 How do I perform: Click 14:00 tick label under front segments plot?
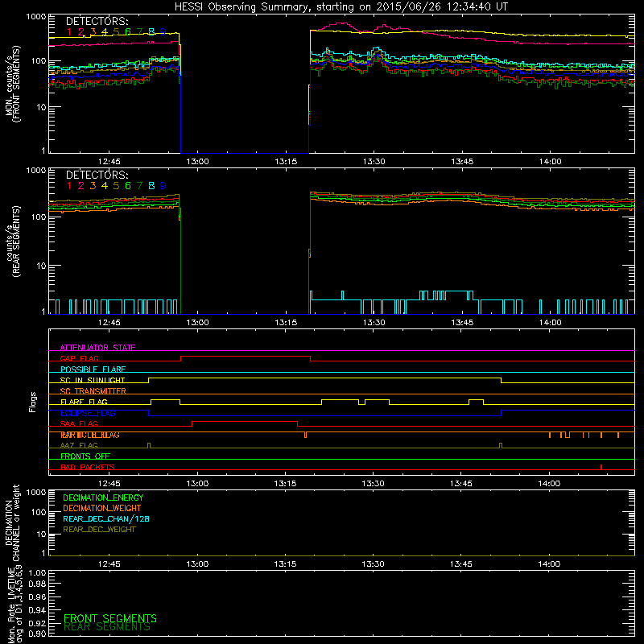point(551,162)
